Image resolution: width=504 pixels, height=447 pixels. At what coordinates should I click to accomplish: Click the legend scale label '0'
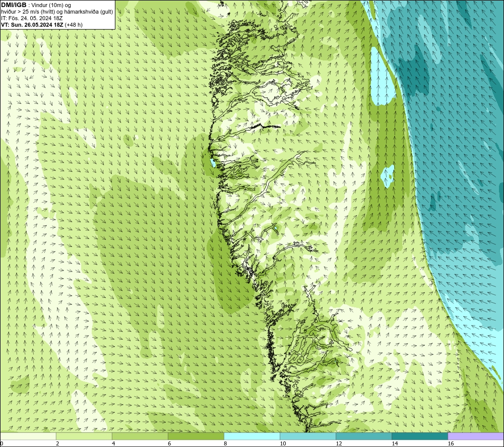2,444
